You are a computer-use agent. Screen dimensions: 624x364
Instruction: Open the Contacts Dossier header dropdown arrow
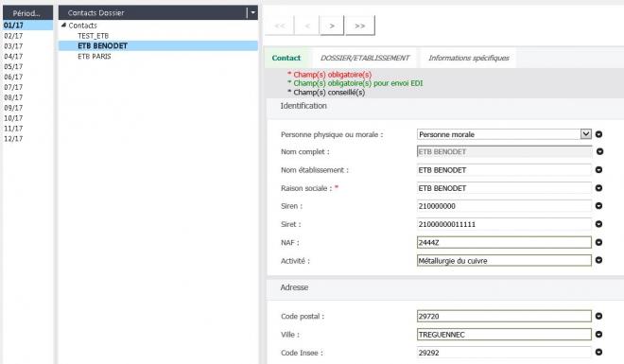pyautogui.click(x=252, y=12)
